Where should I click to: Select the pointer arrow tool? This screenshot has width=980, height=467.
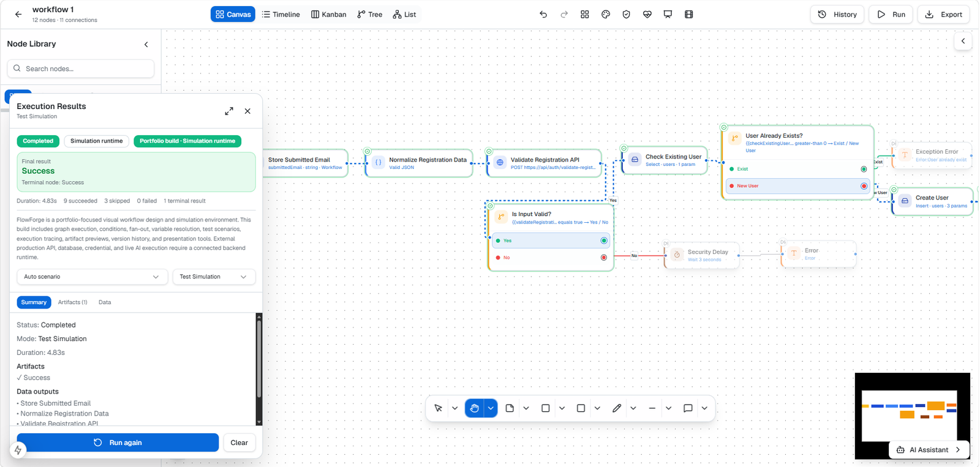coord(439,408)
